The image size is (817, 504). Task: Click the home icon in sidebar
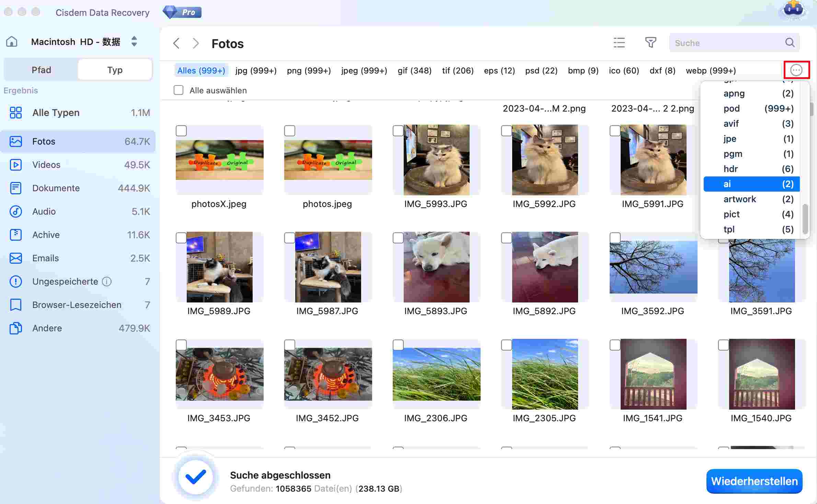(x=12, y=42)
